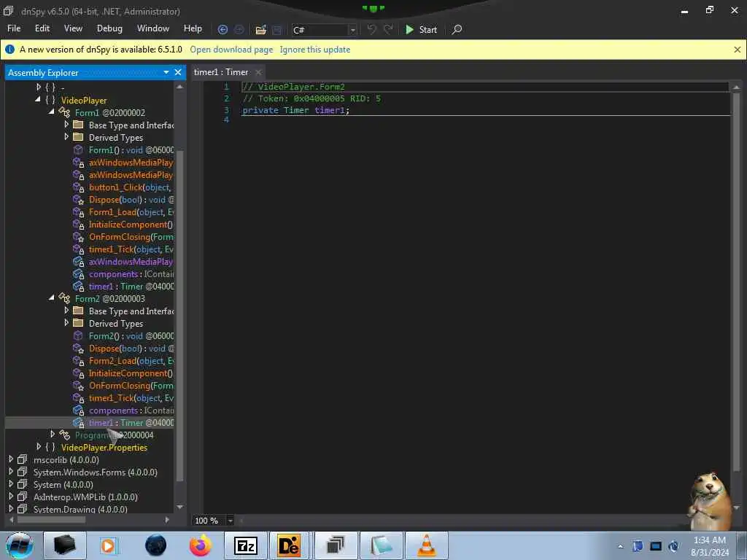Image resolution: width=747 pixels, height=560 pixels.
Task: Expand Form1's Base Type and Interfaces folder
Action: click(66, 124)
